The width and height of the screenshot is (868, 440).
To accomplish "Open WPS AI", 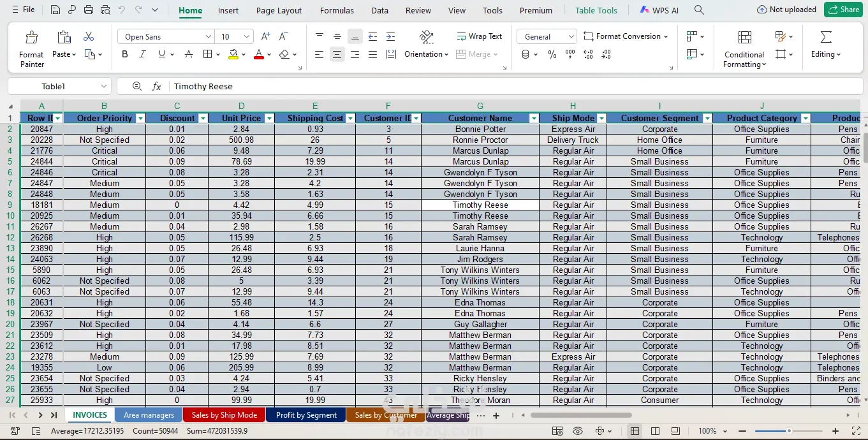I will [x=659, y=10].
